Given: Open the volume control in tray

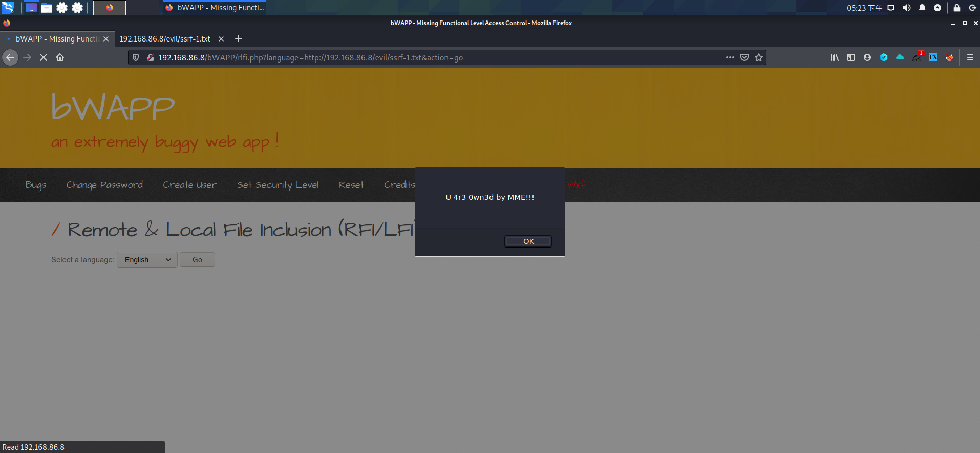Looking at the screenshot, I should point(907,8).
